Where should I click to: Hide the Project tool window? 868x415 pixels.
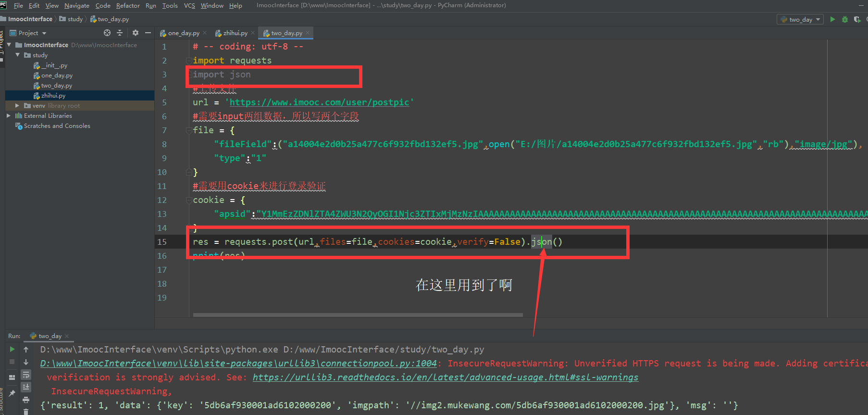coord(148,33)
